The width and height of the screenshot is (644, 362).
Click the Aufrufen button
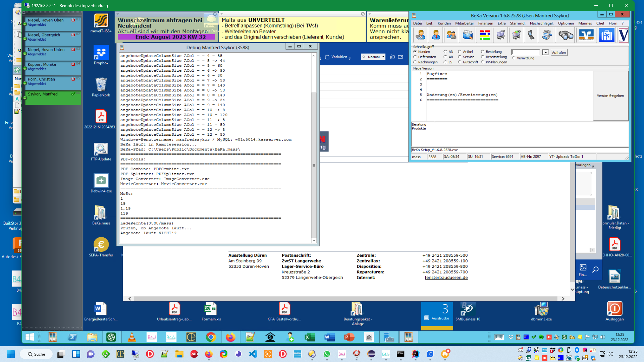point(559,53)
